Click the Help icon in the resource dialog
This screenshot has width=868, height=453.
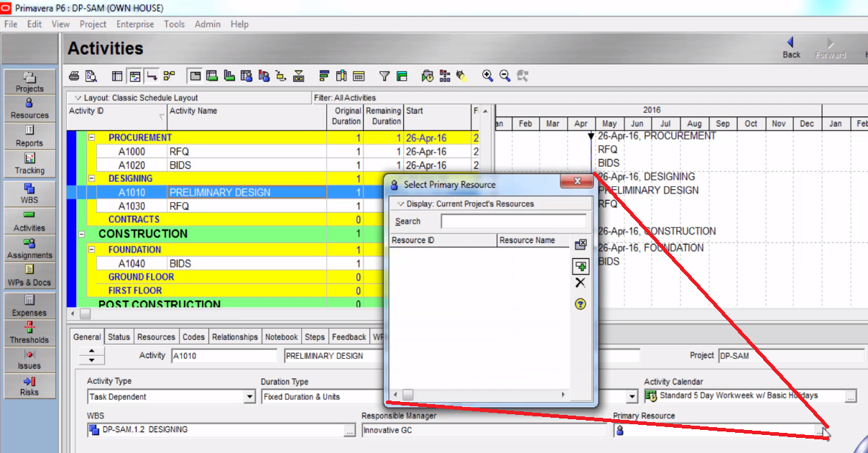pos(580,303)
